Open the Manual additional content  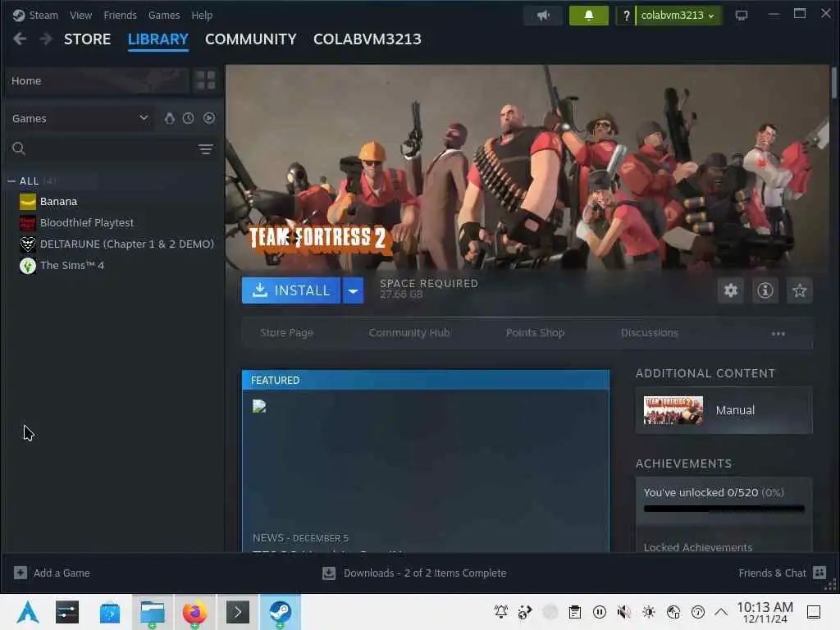(724, 410)
